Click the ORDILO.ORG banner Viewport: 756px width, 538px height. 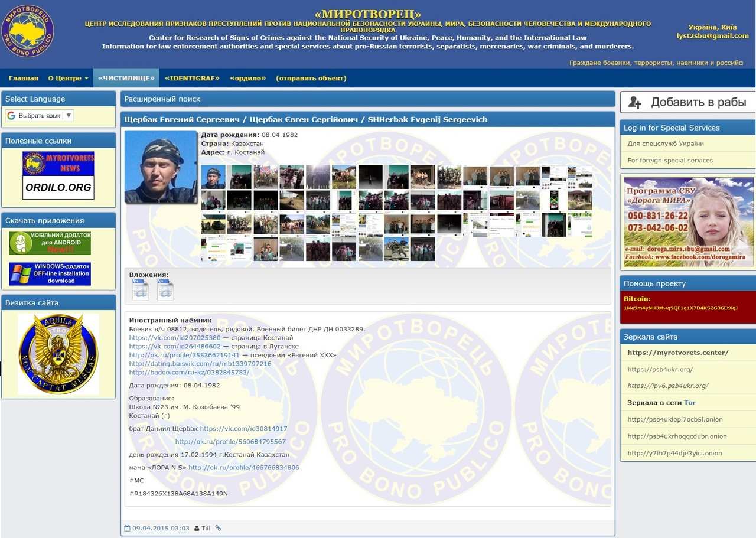tap(58, 187)
